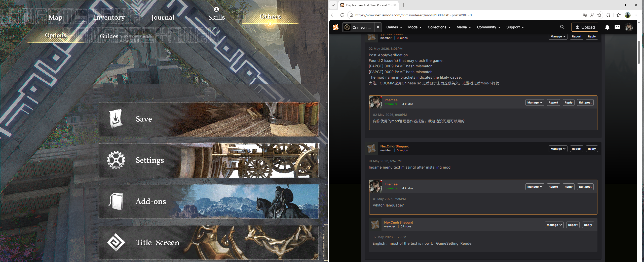Open Nexus Mods search magnifier
This screenshot has height=262, width=644.
pyautogui.click(x=562, y=27)
